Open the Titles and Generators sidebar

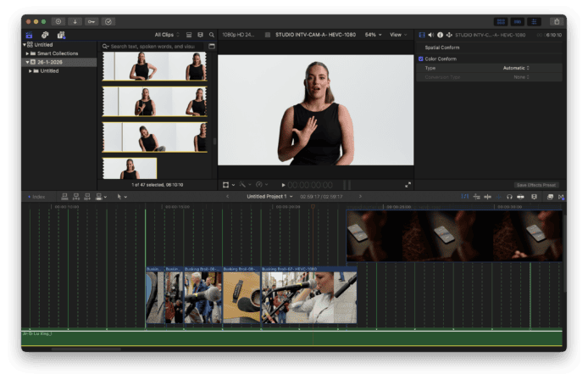(61, 35)
